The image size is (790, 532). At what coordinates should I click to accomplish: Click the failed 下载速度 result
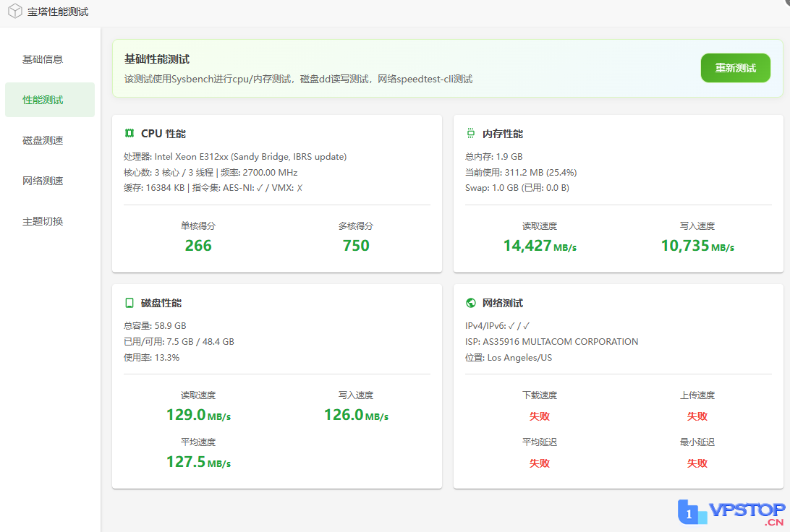[540, 416]
